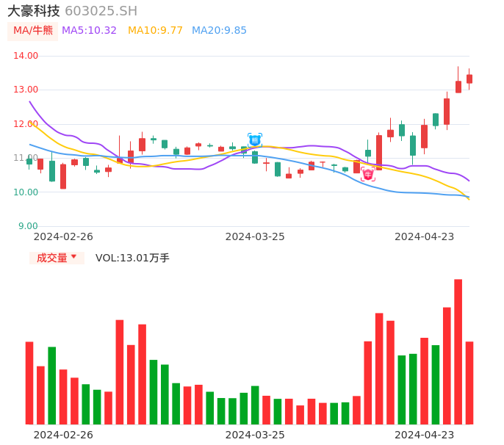The image size is (504, 445).
Task: Click the 14.00 price axis label
Action: [x=26, y=56]
